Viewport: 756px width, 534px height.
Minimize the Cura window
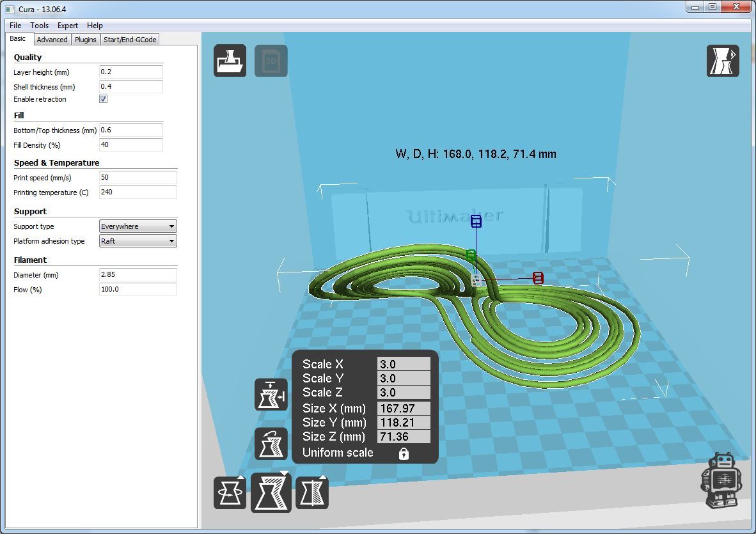pos(695,7)
